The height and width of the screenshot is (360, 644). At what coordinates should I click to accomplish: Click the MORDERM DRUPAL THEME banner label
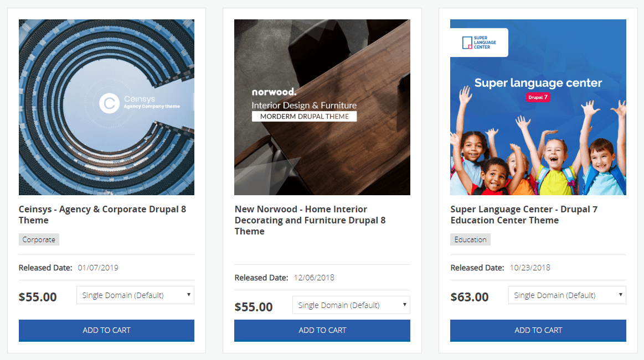[304, 117]
